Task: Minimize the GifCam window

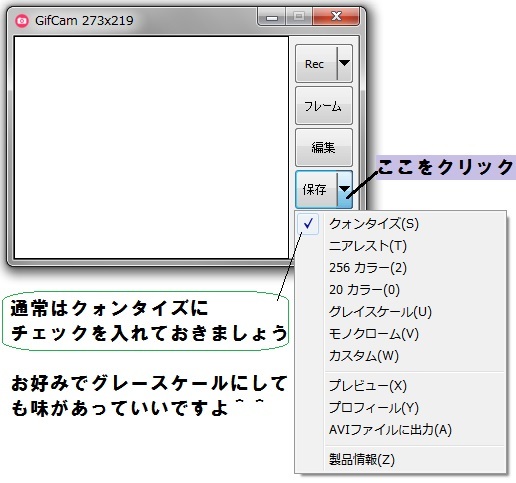Action: click(272, 17)
